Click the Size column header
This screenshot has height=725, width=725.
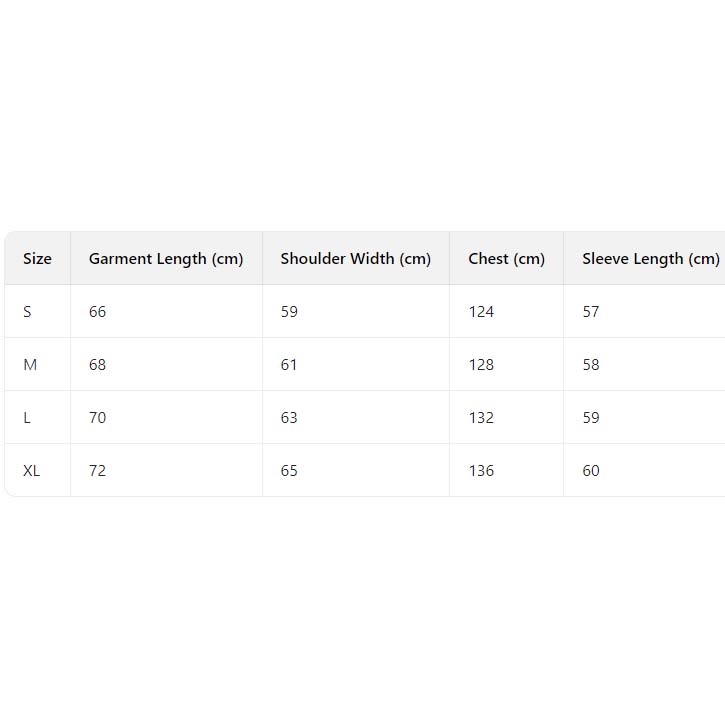(37, 259)
